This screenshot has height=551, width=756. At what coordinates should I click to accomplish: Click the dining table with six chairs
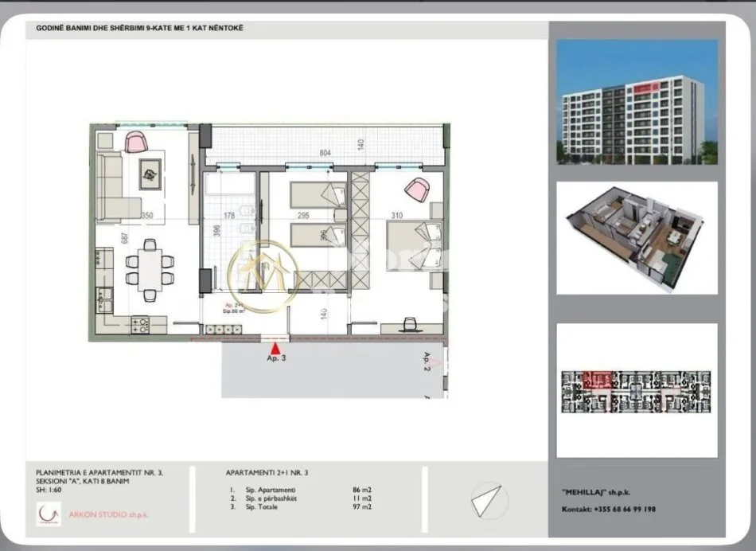coord(148,267)
